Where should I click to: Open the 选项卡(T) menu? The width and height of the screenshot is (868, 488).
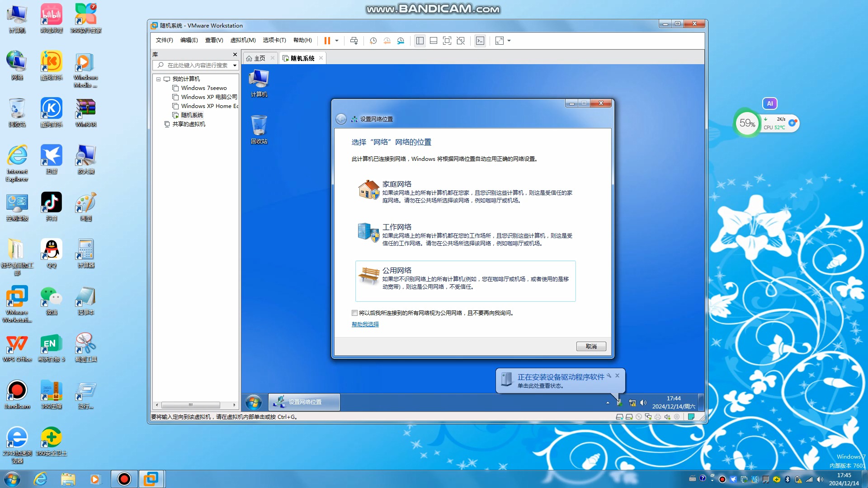[x=274, y=40]
